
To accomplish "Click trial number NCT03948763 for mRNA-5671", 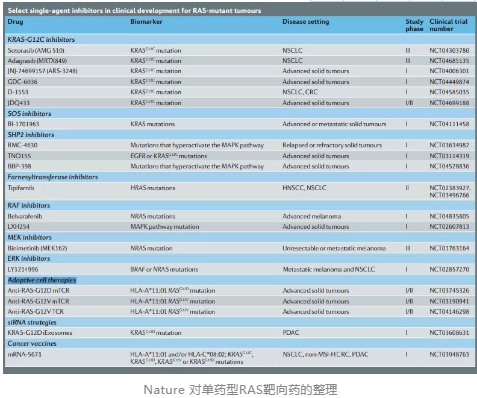I will (x=449, y=354).
